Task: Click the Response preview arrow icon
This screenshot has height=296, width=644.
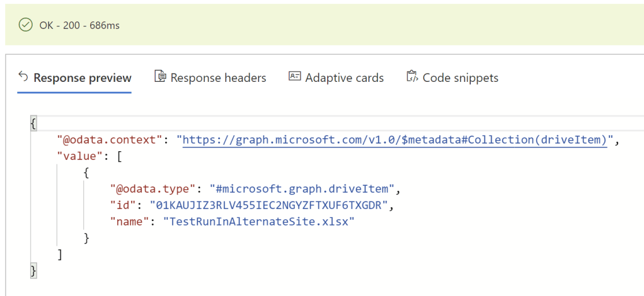Action: point(23,77)
